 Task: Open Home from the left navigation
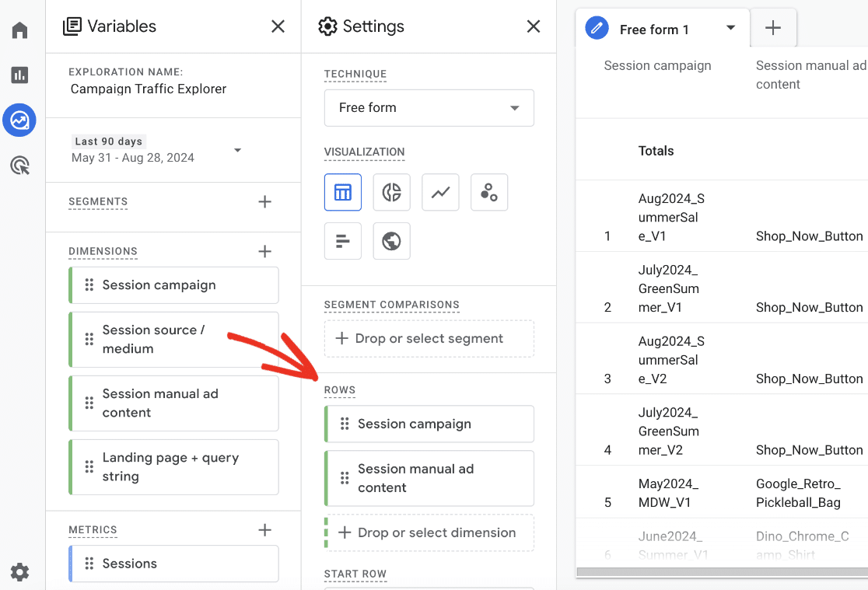pos(19,30)
